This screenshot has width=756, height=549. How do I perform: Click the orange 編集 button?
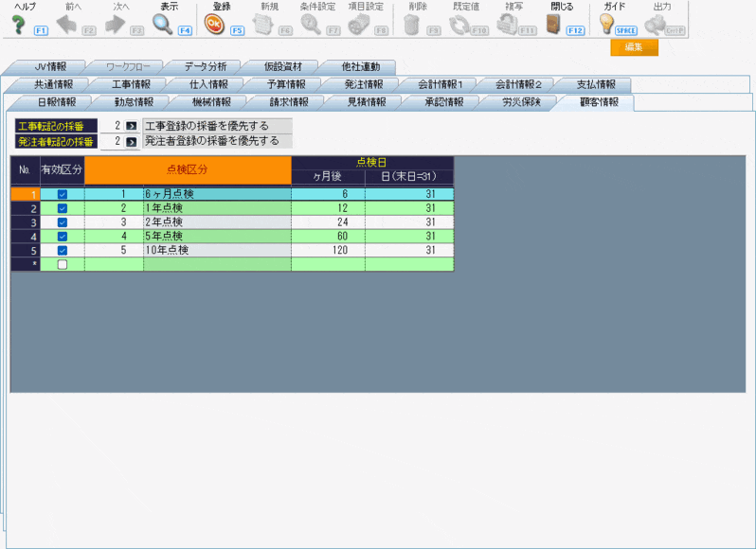(634, 47)
